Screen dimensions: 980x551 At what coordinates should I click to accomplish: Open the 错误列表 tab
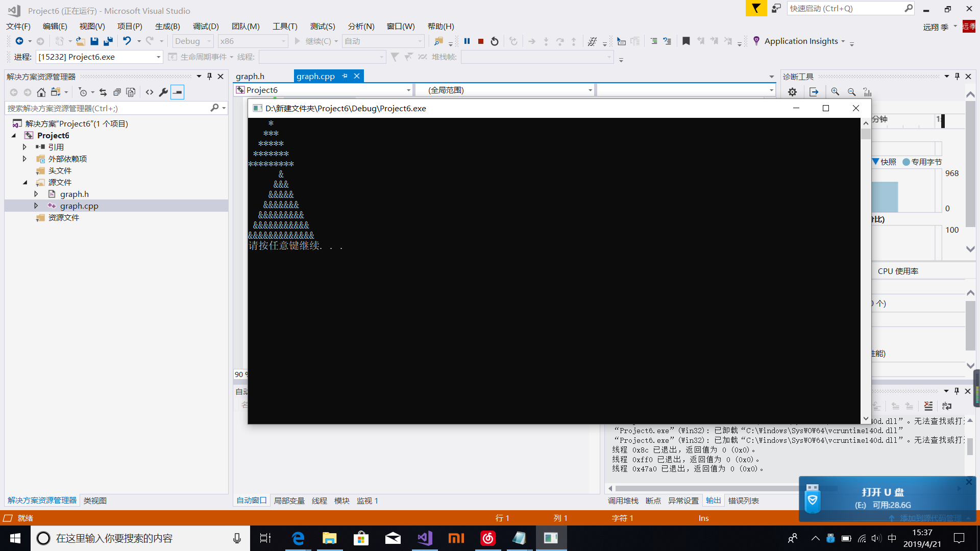pos(743,501)
